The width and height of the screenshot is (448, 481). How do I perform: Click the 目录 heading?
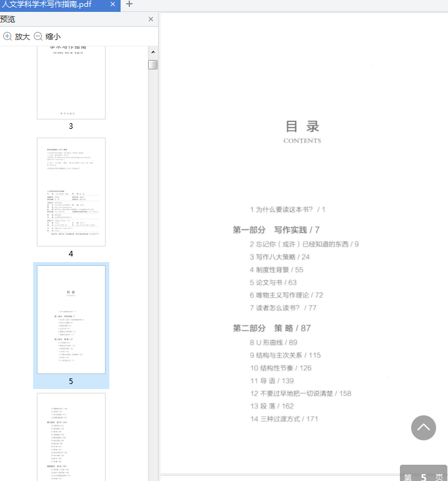302,127
